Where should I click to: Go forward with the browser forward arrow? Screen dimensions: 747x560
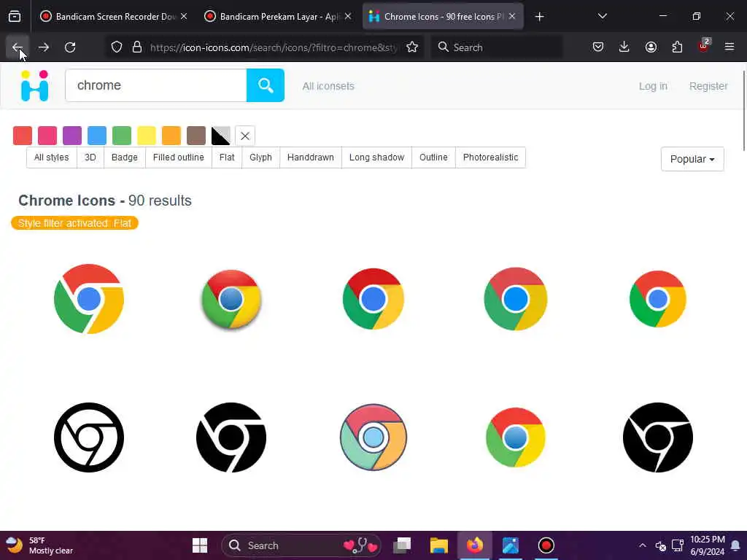pos(44,47)
